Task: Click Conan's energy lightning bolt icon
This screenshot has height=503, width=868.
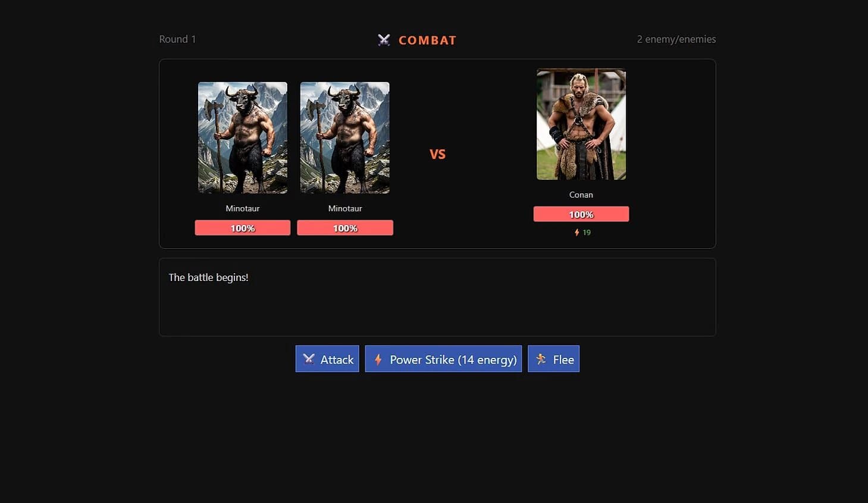Action: (576, 233)
